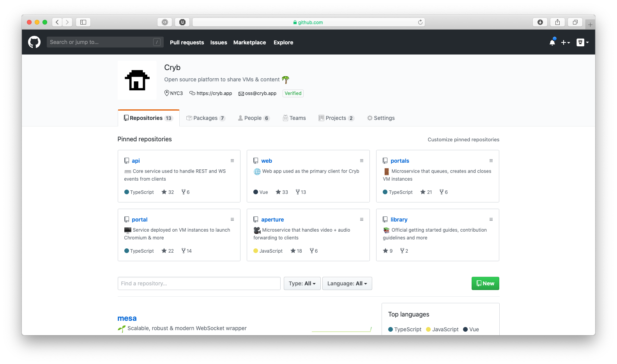Click the green New repository button
Viewport: 617px width, 364px height.
(x=485, y=283)
